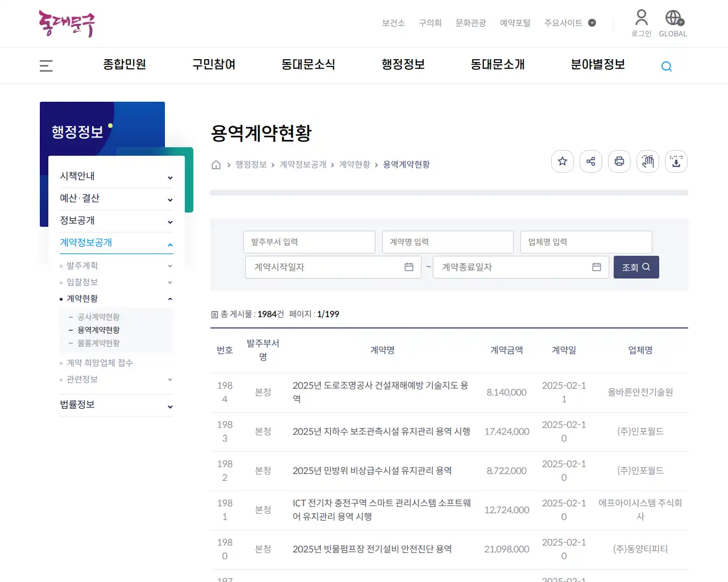The height and width of the screenshot is (582, 728).
Task: Go to 예약포털 top link
Action: [x=515, y=23]
